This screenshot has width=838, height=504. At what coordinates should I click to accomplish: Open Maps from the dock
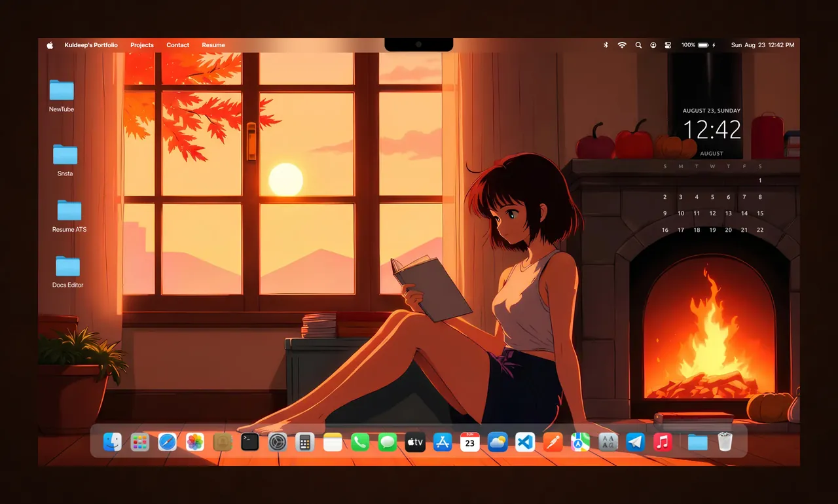click(x=580, y=442)
